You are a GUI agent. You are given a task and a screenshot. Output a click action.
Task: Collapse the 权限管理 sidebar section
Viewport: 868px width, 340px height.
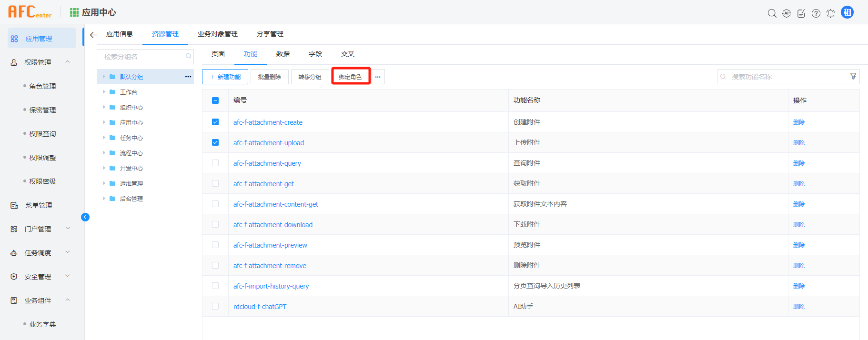[x=68, y=62]
